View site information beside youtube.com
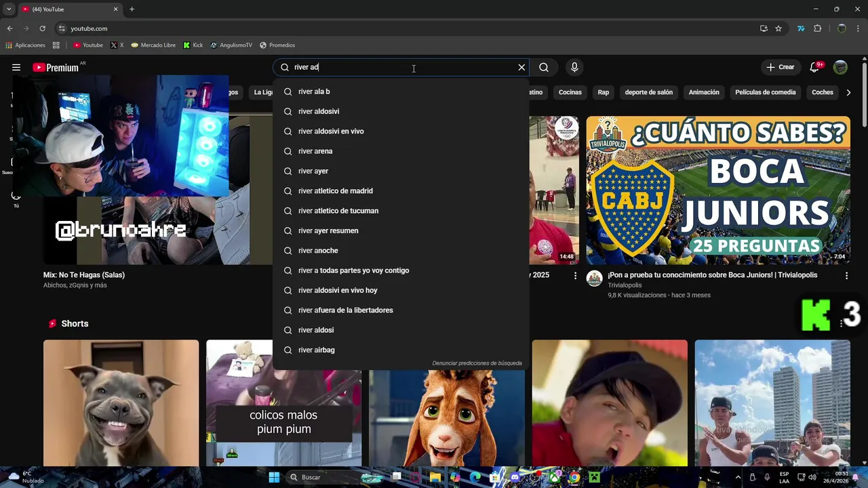The height and width of the screenshot is (488, 868). tap(62, 28)
